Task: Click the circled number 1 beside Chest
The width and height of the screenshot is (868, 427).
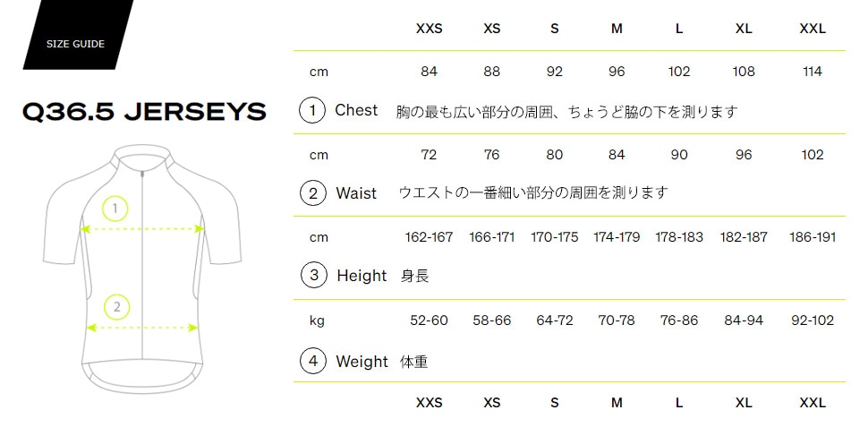Action: click(x=312, y=111)
